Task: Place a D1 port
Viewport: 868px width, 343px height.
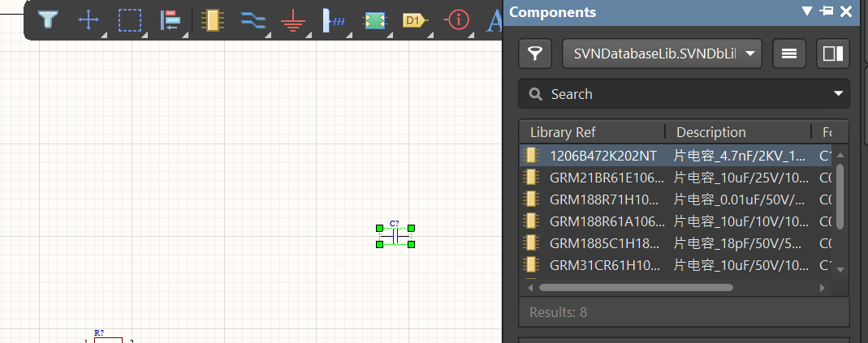Action: [415, 21]
